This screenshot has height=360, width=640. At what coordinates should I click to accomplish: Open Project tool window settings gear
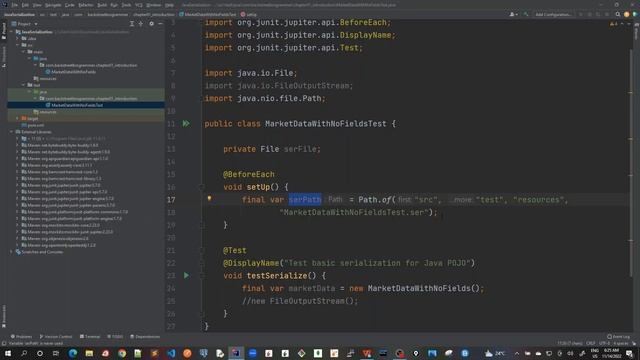click(x=151, y=24)
